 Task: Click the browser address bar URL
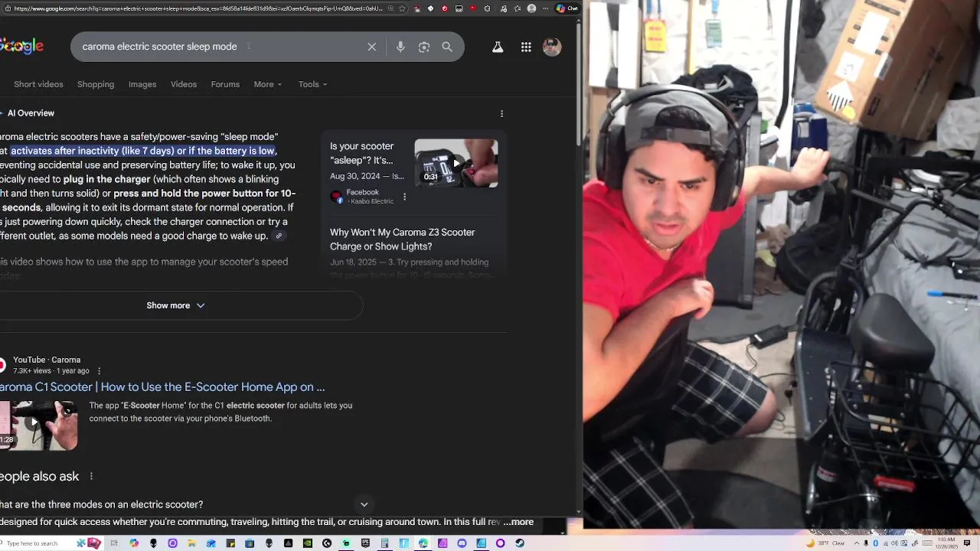coord(198,8)
